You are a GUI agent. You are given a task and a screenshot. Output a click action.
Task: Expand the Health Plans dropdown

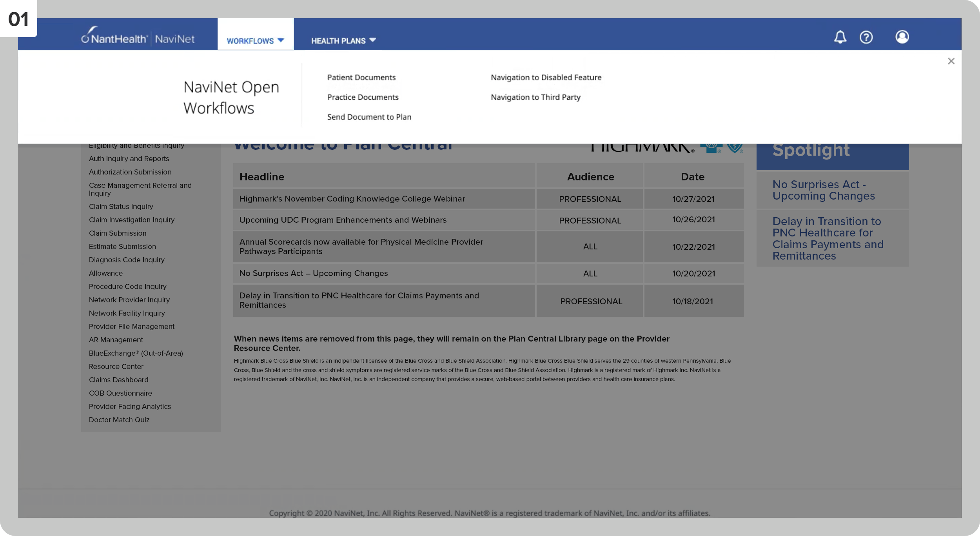tap(343, 41)
